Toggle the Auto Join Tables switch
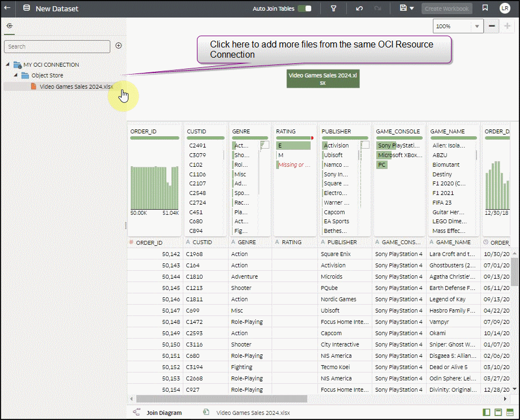Screen dimensions: 520x420 tap(304, 8)
